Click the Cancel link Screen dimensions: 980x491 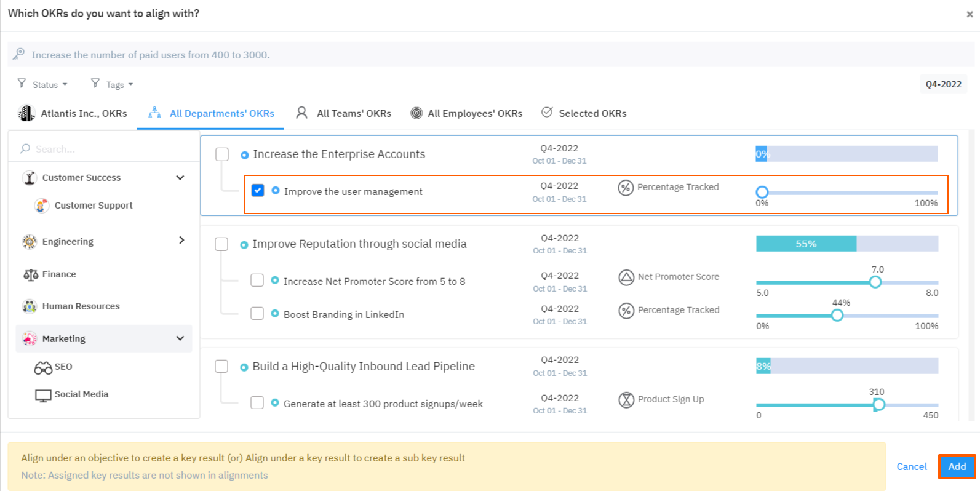[x=911, y=466]
